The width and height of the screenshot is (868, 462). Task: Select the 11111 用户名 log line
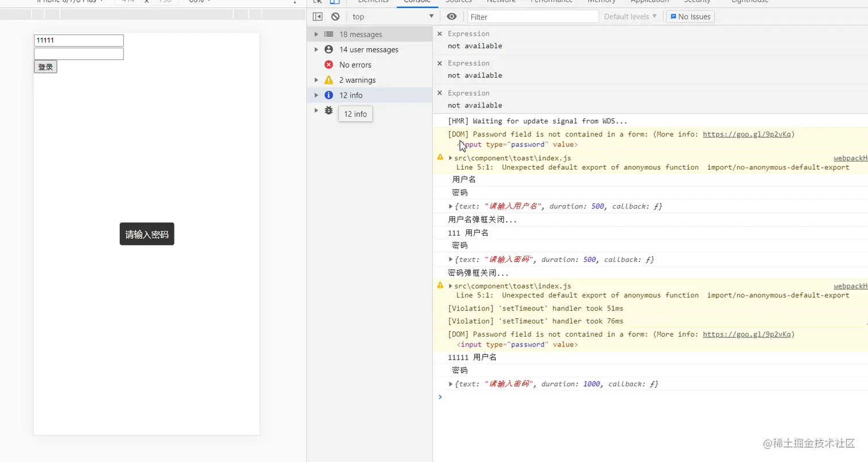click(472, 357)
